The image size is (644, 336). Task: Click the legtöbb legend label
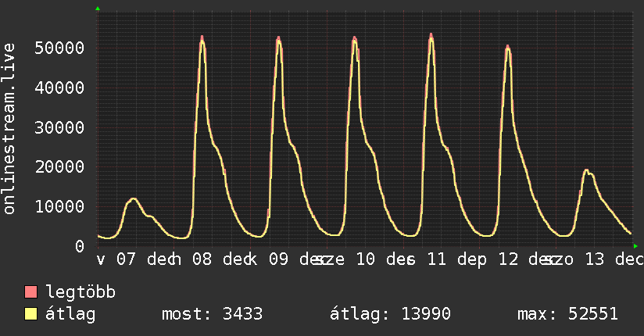tap(80, 292)
